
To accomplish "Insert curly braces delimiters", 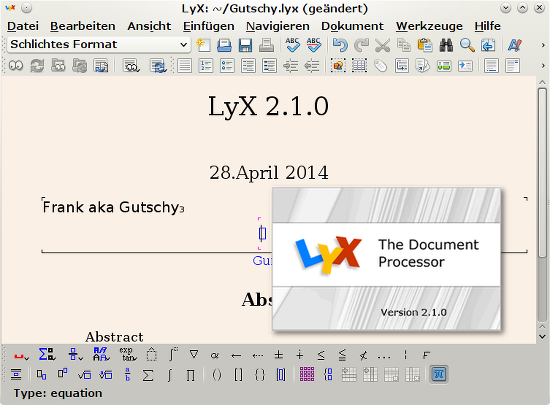I will click(260, 375).
